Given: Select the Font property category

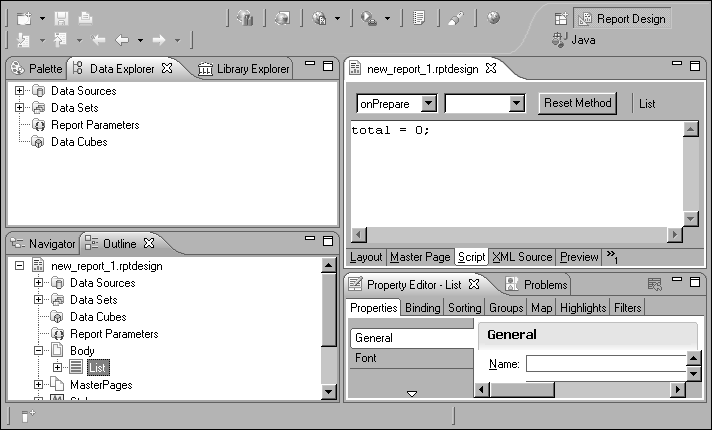Looking at the screenshot, I should pos(411,358).
